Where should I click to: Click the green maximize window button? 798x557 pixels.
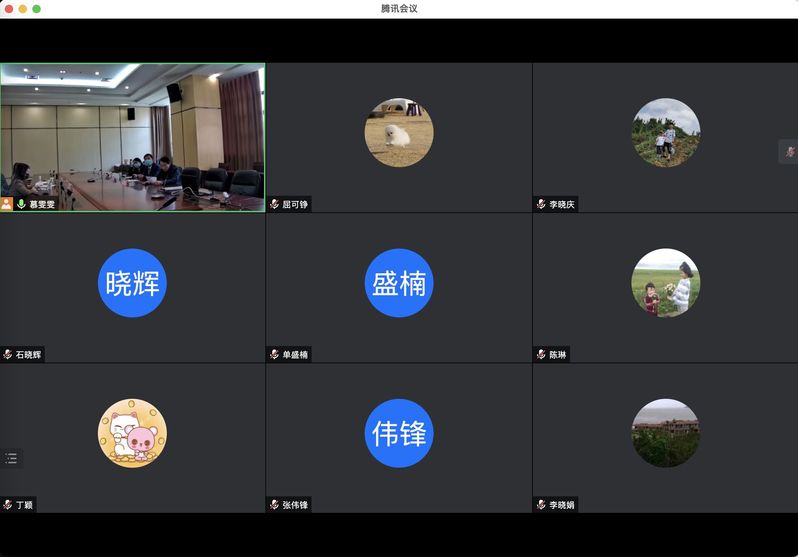coord(37,8)
